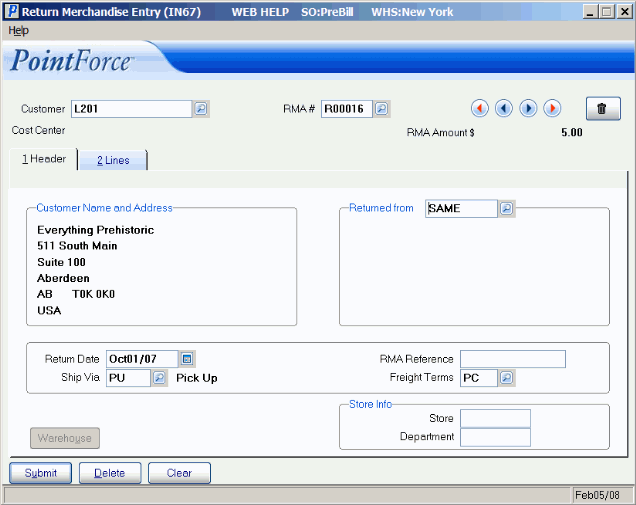Click the RMA # field showing R00016
Screen dimensions: 636x505
(x=346, y=109)
